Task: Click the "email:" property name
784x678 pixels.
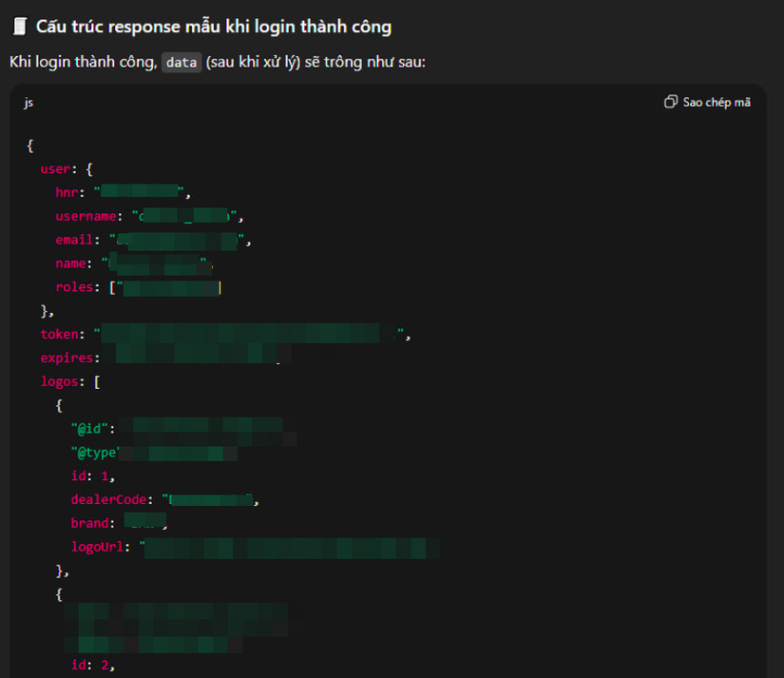Action: click(x=78, y=241)
